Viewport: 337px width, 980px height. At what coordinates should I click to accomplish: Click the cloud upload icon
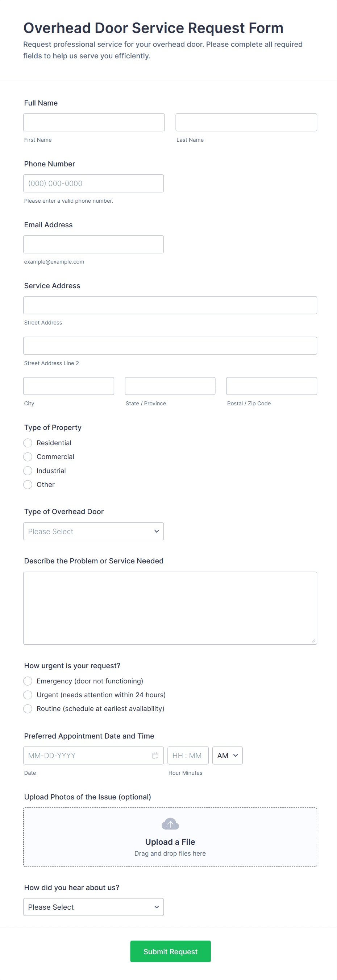pos(170,824)
